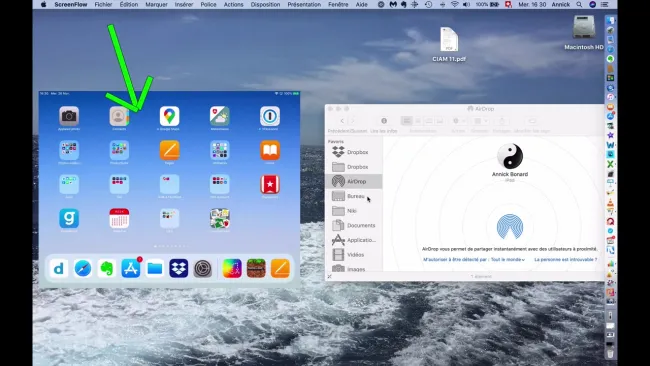Switch Finder to list view
This screenshot has height=366, width=650.
click(x=418, y=121)
